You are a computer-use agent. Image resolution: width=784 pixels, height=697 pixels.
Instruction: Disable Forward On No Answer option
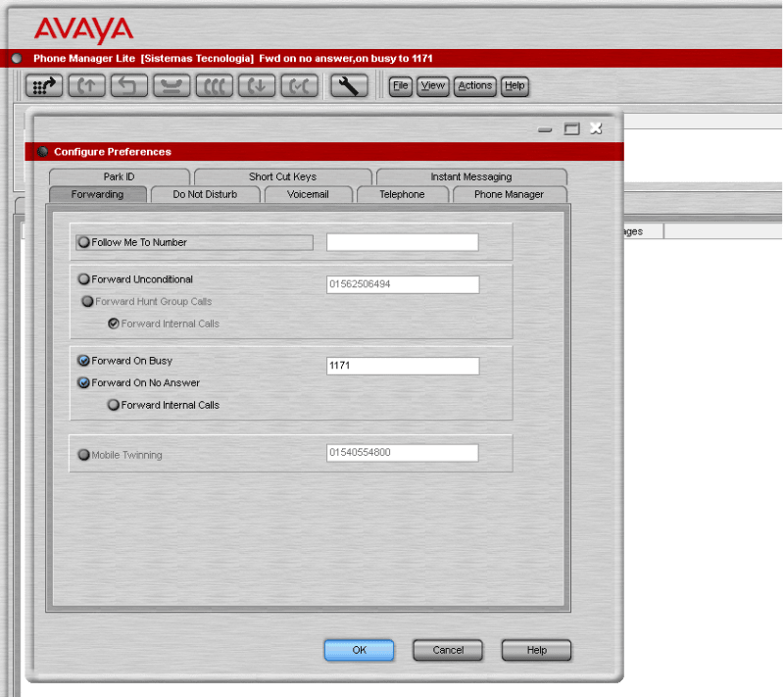coord(84,382)
